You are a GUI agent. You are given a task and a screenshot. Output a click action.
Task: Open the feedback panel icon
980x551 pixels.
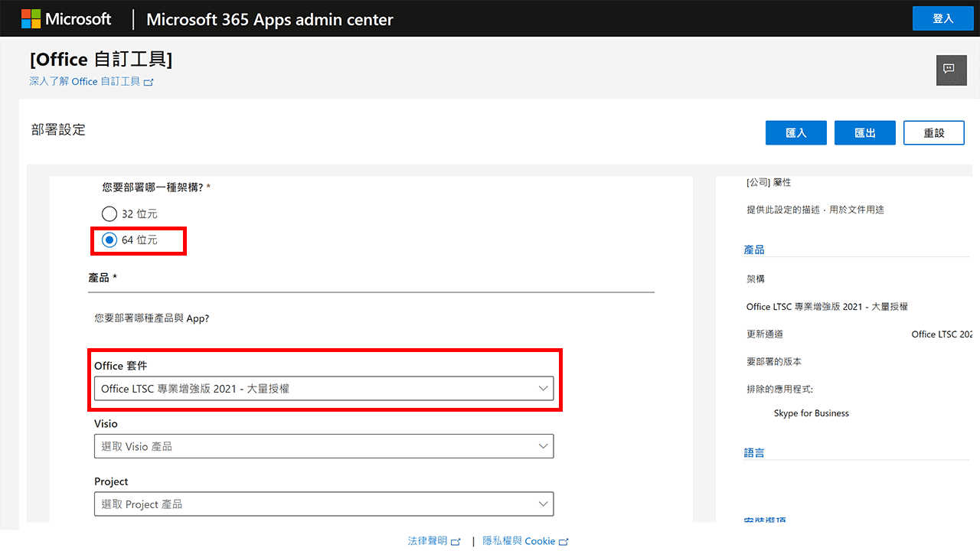(951, 70)
